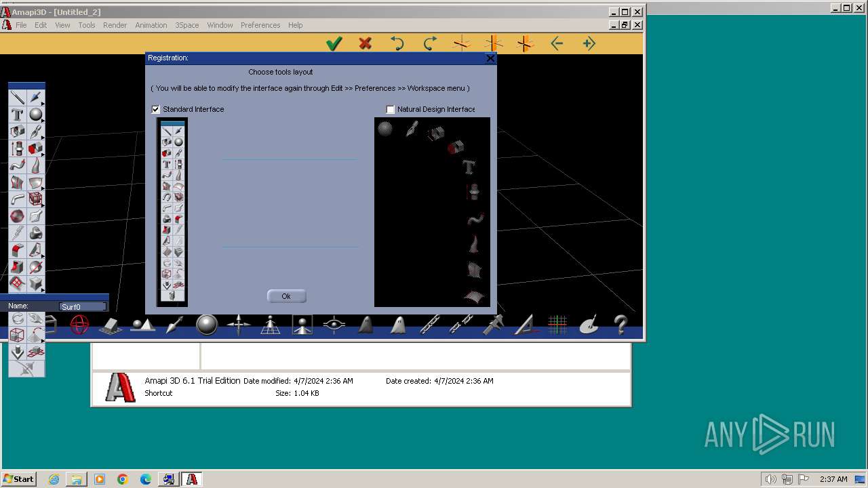Click the second chain link icon in bottom bar
868x488 pixels.
click(461, 325)
